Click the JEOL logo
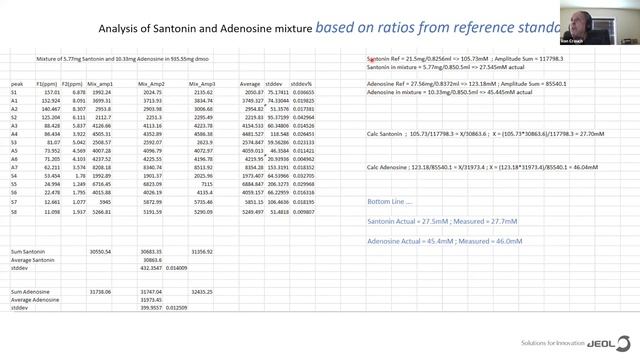 (x=609, y=344)
